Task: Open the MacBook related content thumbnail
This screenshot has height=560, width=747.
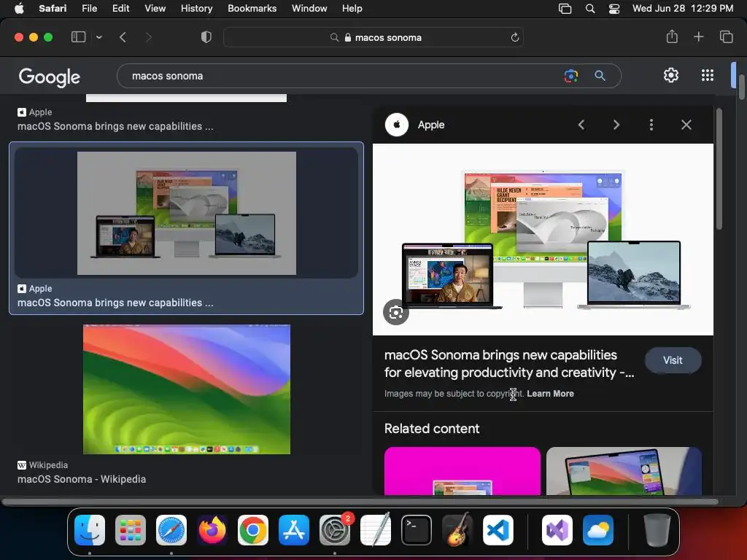Action: 624,471
